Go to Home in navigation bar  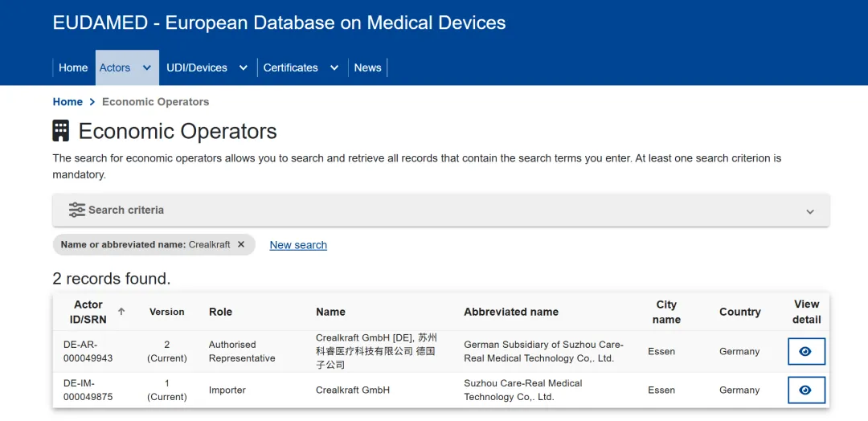73,67
